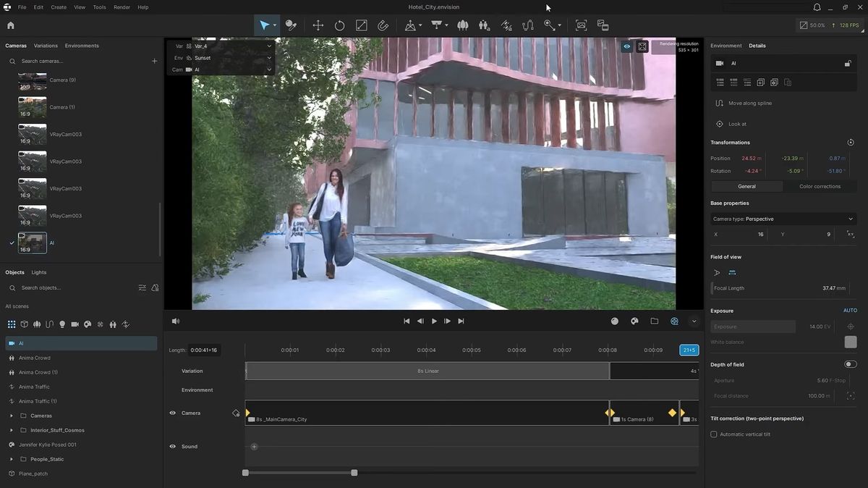Click the home icon
The width and height of the screenshot is (868, 488).
[x=10, y=25]
